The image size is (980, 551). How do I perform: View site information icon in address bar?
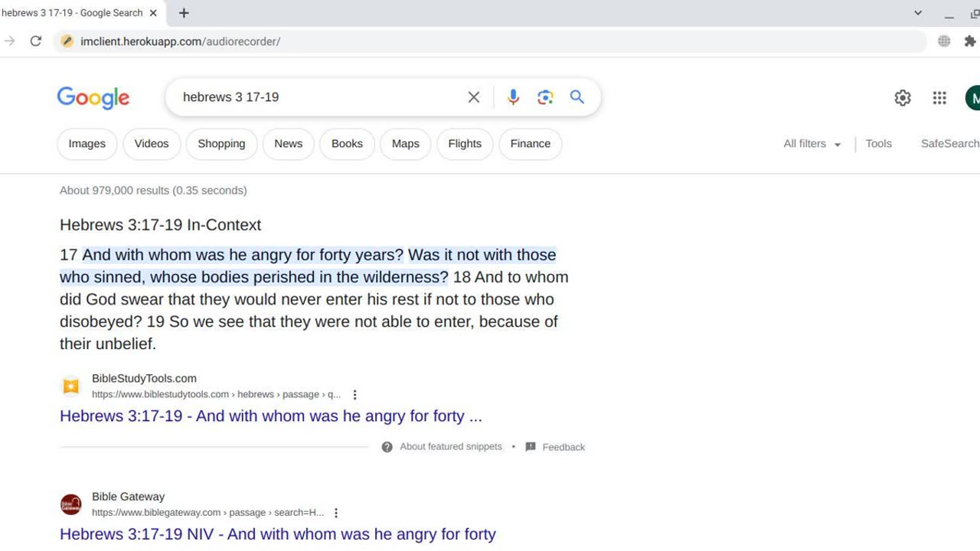pyautogui.click(x=67, y=41)
